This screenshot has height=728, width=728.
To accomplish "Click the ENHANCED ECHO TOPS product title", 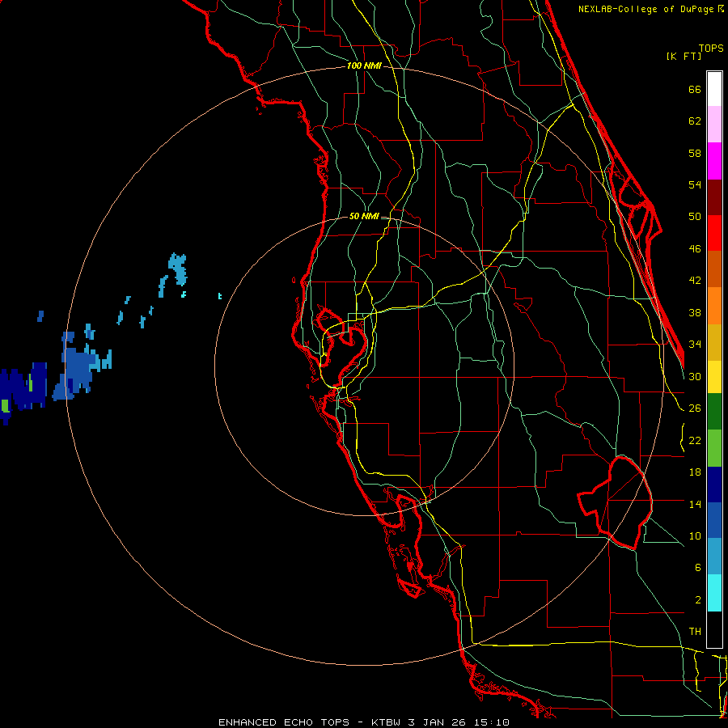I will point(284,722).
